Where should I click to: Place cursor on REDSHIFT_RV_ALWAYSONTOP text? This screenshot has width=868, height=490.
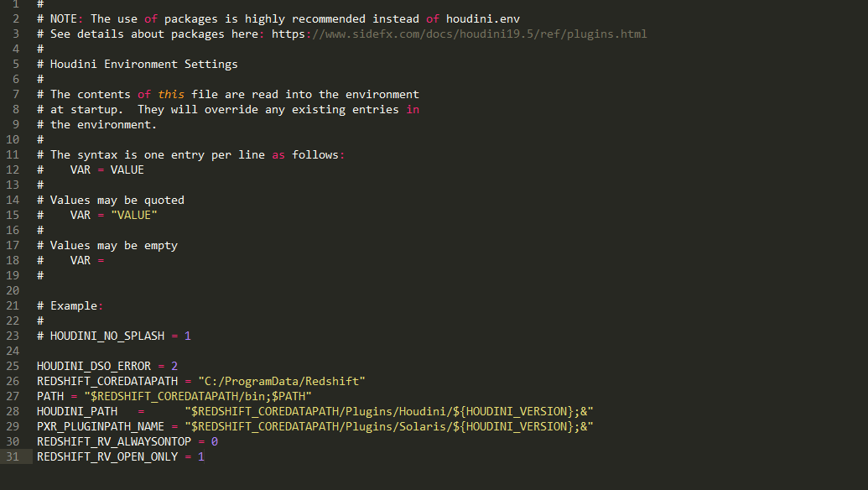[x=114, y=441]
